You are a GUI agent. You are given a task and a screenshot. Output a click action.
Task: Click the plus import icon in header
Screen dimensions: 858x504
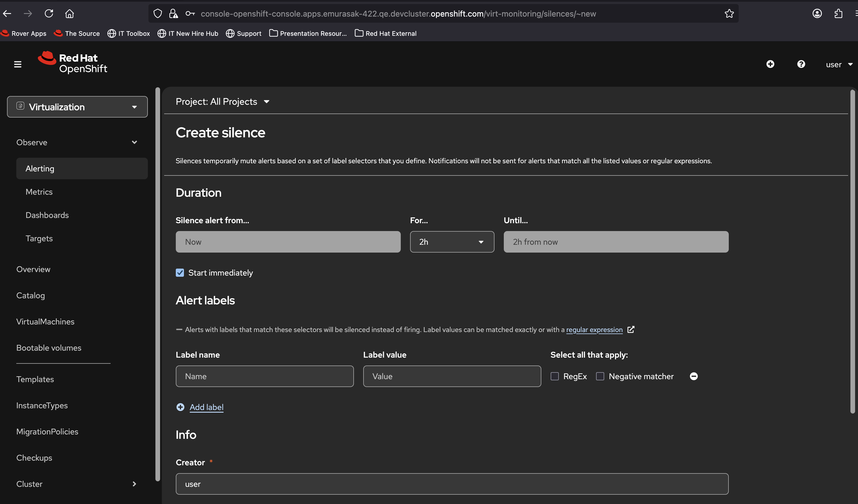[x=770, y=64]
